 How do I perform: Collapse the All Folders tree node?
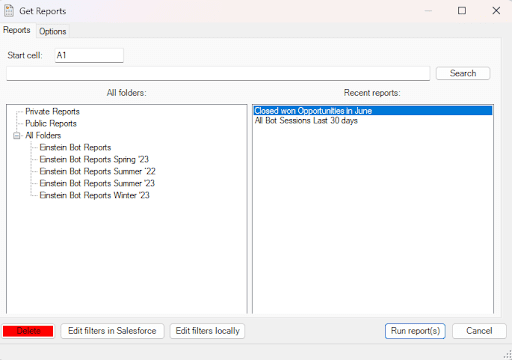coord(16,136)
